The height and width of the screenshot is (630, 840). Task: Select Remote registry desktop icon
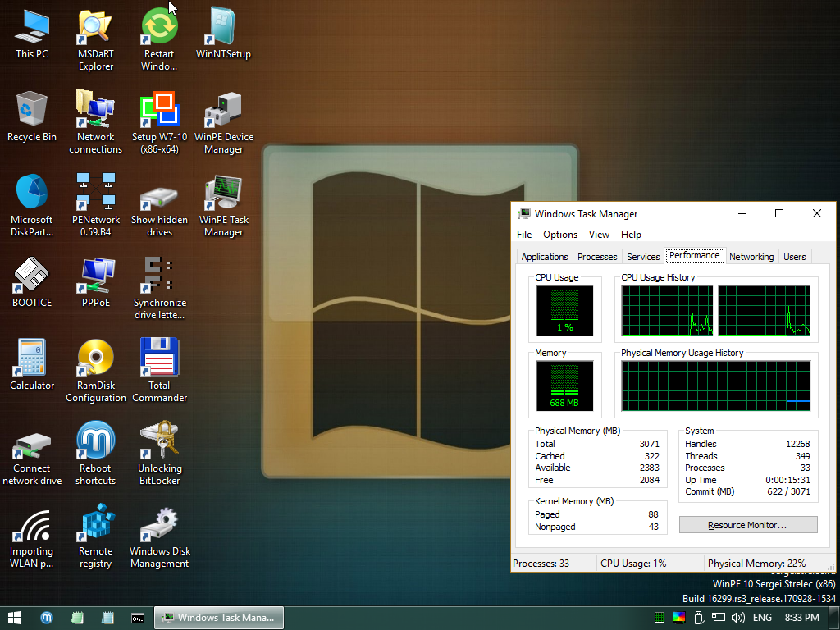point(95,536)
